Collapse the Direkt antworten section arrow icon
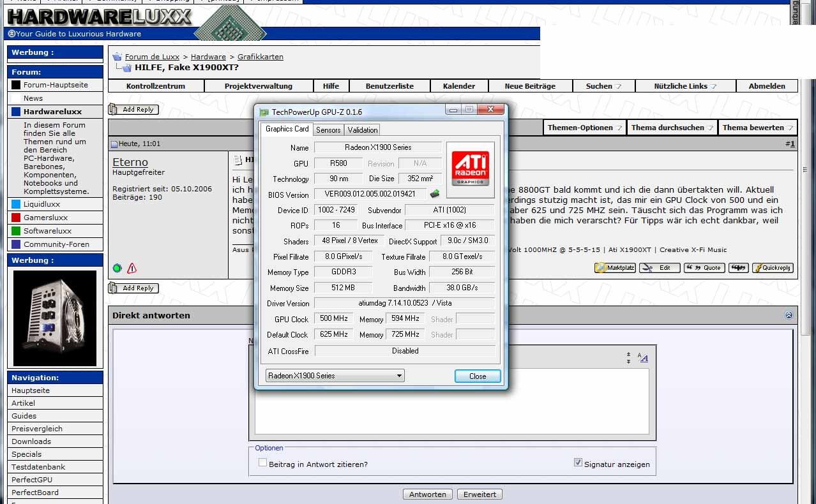Viewport: 816px width, 504px height. coord(789,315)
